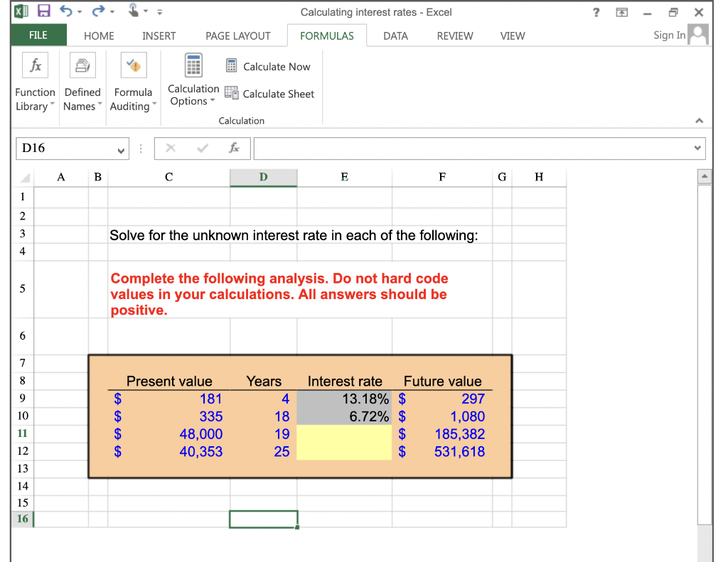Click the Help question mark button
The width and height of the screenshot is (728, 562).
pos(596,11)
